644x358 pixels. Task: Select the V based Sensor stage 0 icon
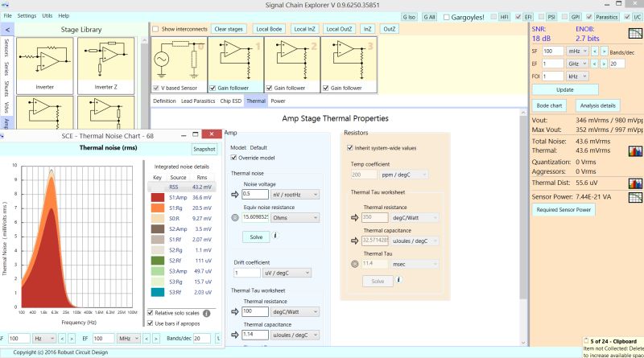click(x=179, y=60)
